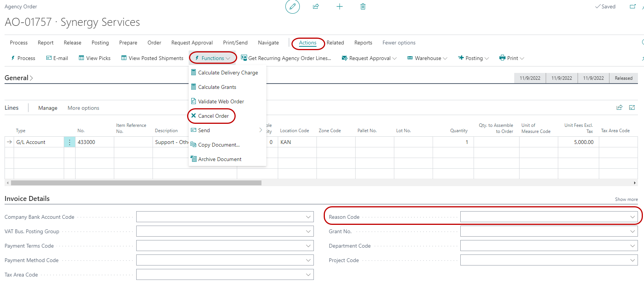This screenshot has width=644, height=286.
Task: Open Payment Terms Code dropdown
Action: tap(308, 246)
